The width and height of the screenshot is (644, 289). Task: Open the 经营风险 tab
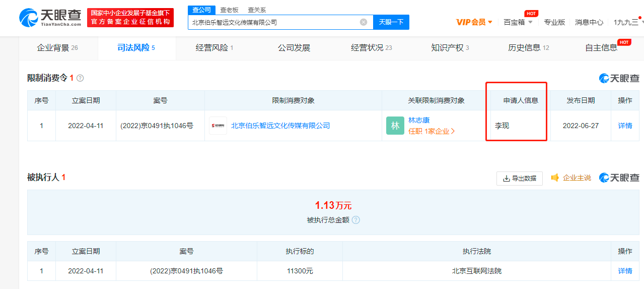[214, 48]
